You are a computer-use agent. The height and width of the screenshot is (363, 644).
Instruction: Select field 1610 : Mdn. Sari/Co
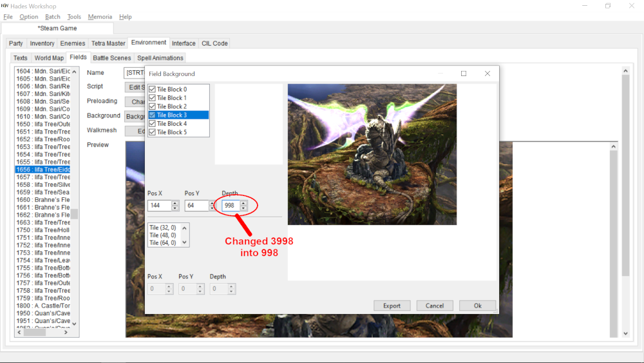click(43, 116)
